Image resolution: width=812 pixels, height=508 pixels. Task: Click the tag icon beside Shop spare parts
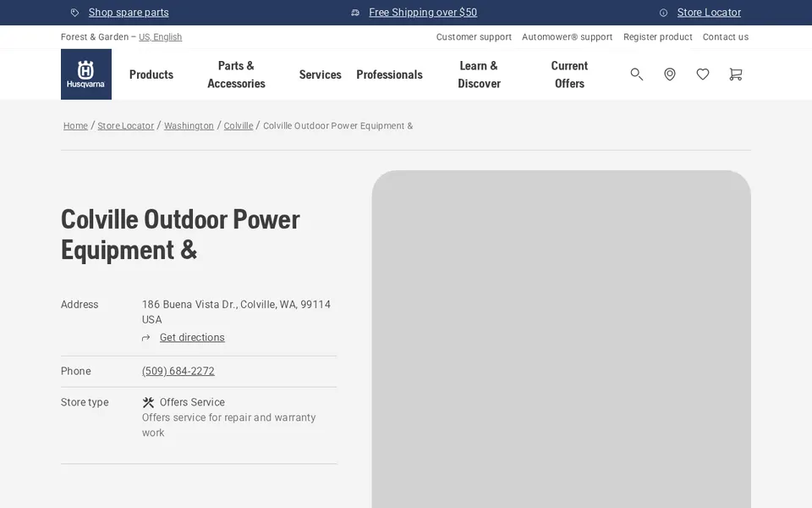click(x=74, y=13)
